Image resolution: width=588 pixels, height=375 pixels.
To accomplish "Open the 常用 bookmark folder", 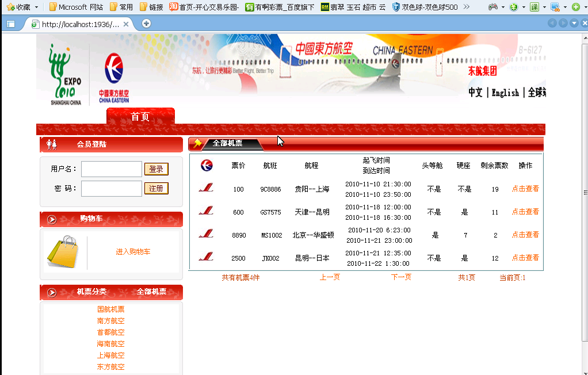I will point(121,7).
